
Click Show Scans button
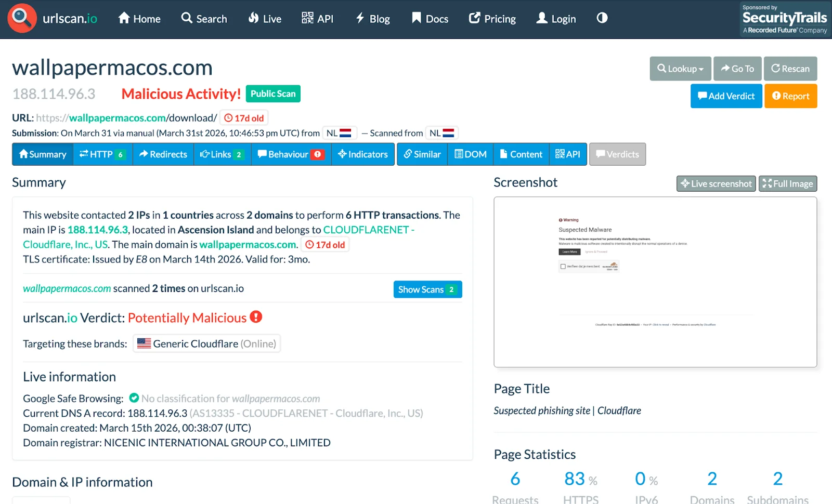(427, 289)
